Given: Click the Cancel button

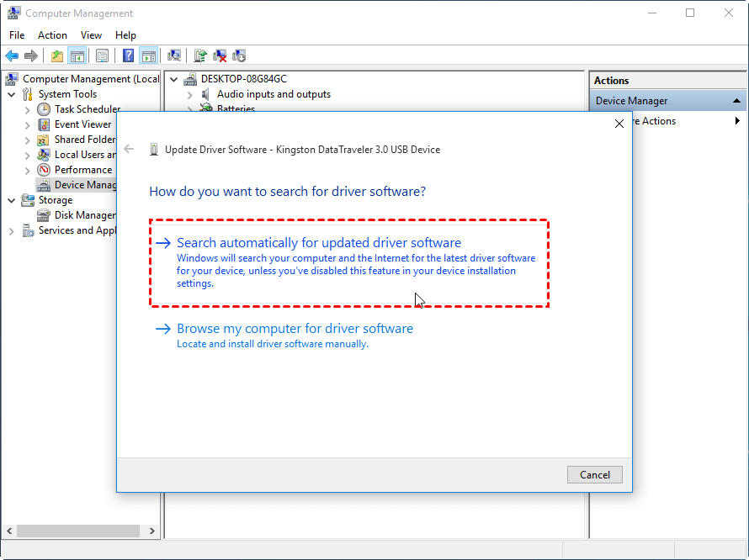Looking at the screenshot, I should click(595, 474).
